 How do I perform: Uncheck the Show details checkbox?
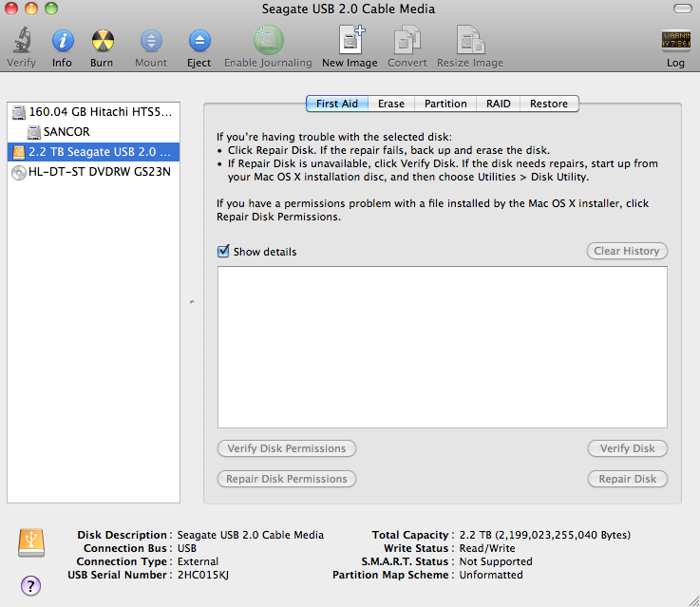tap(223, 252)
